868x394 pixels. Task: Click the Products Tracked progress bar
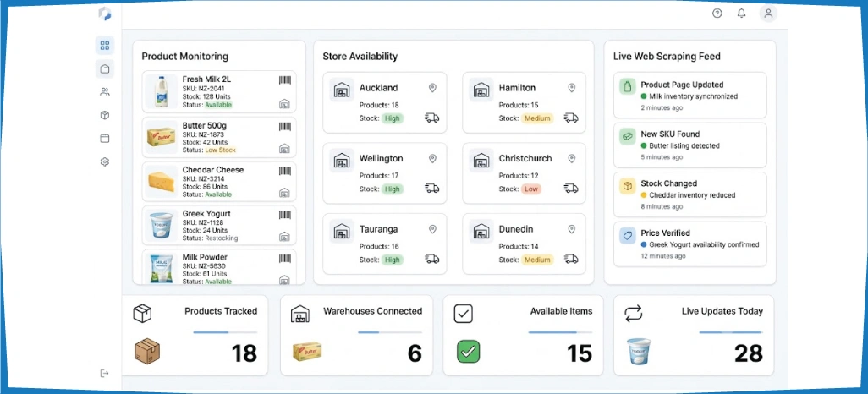225,332
